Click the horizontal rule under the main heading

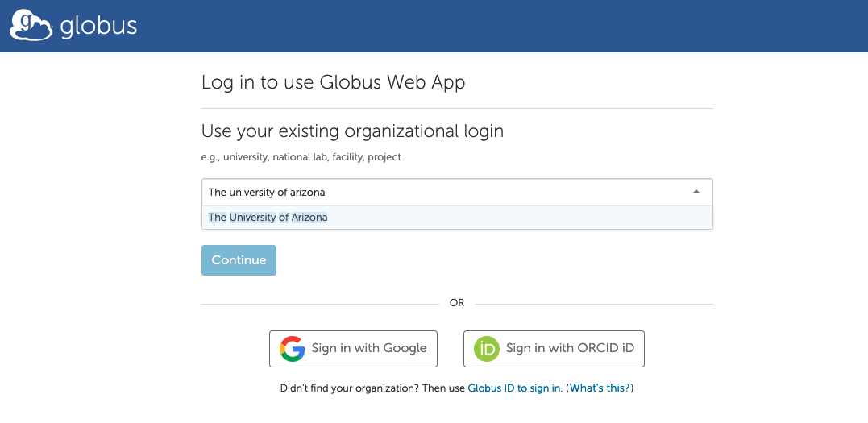(457, 108)
